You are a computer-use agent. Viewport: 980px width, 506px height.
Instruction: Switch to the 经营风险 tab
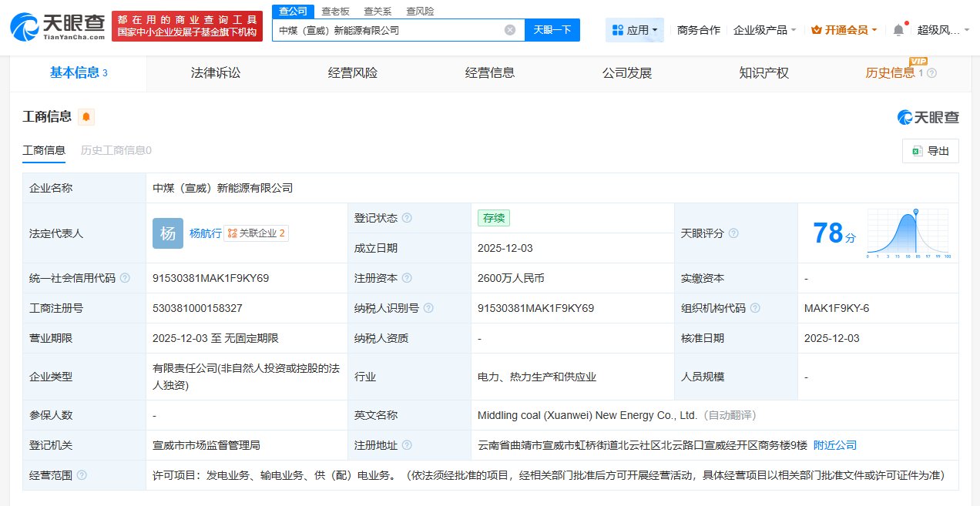click(353, 73)
